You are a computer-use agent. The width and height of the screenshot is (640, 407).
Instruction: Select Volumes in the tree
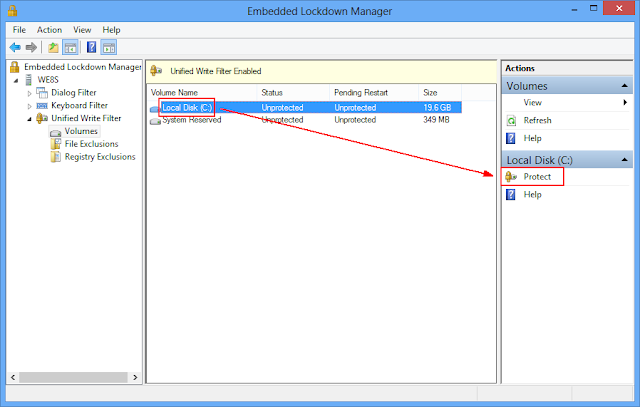[x=81, y=131]
